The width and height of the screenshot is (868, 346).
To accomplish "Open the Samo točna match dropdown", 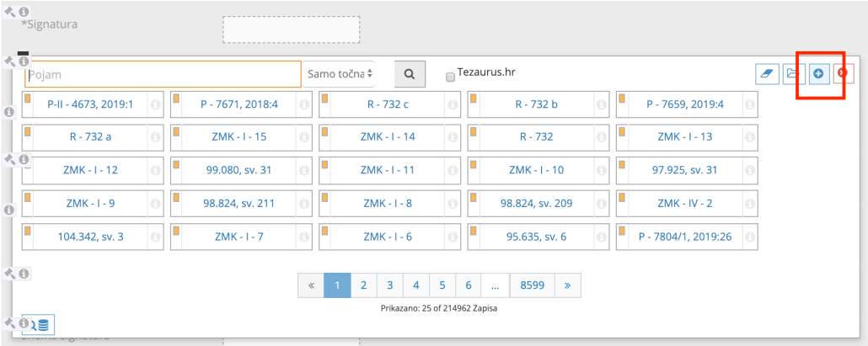I will tap(339, 73).
